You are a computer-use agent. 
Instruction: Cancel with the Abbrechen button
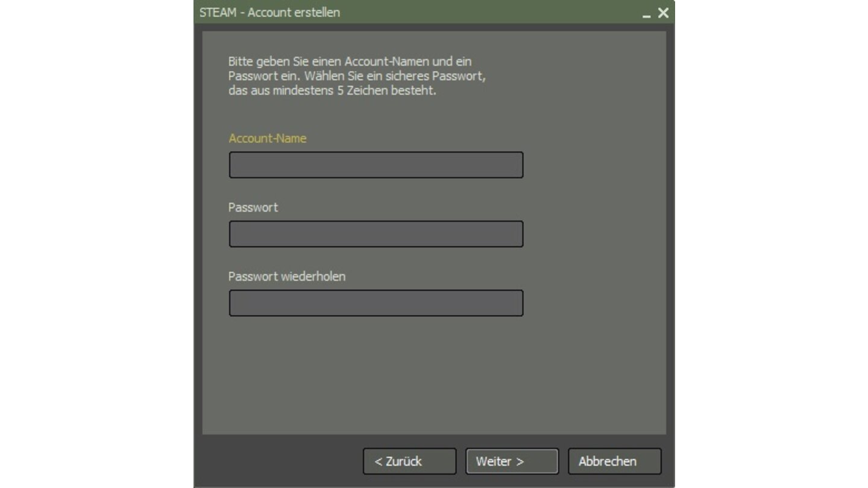[x=614, y=461]
